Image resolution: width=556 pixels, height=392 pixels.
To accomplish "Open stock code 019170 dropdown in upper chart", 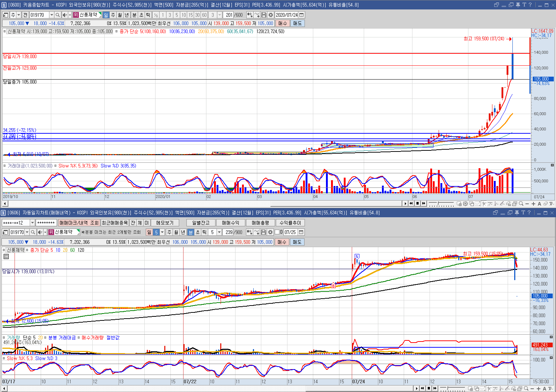I will tap(52, 15).
